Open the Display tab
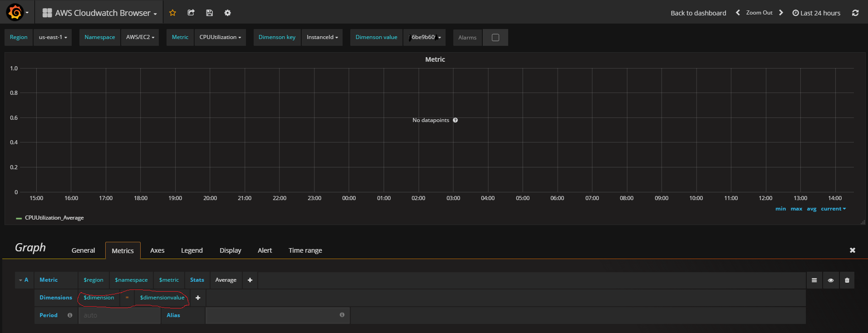Image resolution: width=868 pixels, height=333 pixels. pyautogui.click(x=230, y=250)
